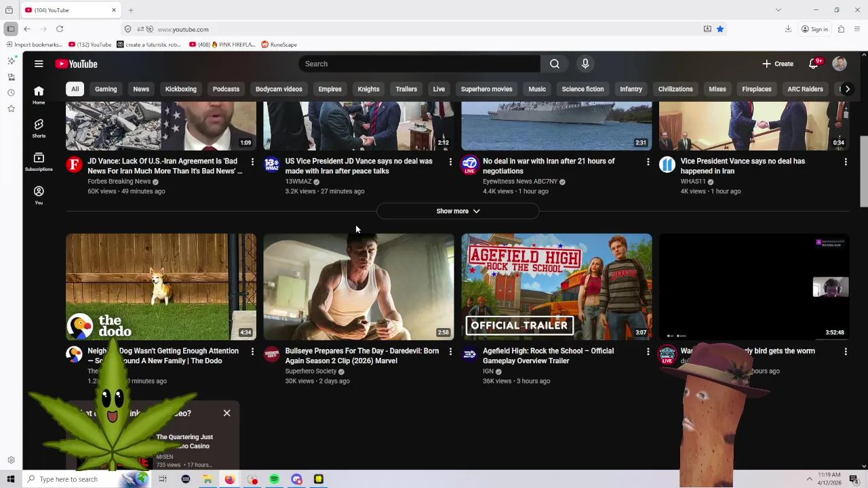The image size is (868, 488).
Task: Open the account avatar menu
Action: pos(840,64)
